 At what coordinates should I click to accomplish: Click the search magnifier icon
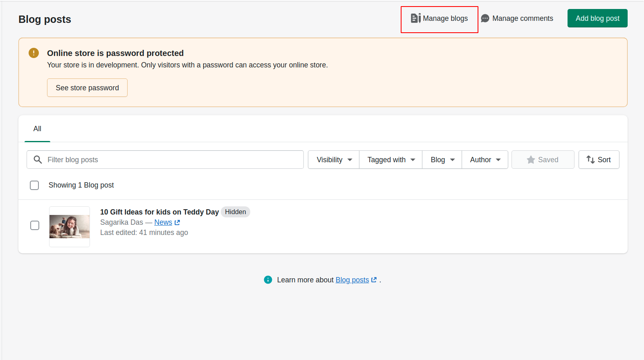(38, 160)
